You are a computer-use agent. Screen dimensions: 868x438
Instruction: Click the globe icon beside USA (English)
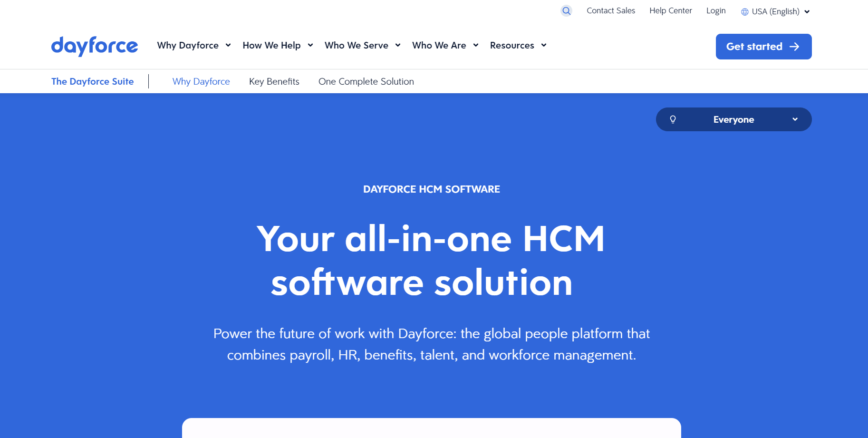(745, 12)
